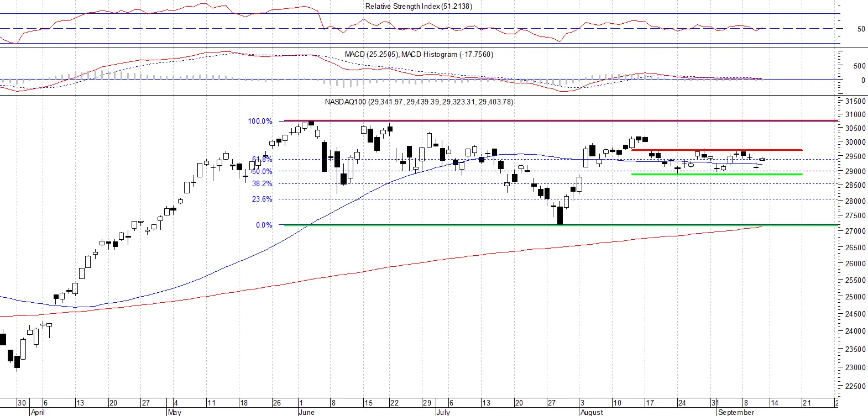Select the August month label
Viewport: 868px width, 416px height.
[592, 412]
